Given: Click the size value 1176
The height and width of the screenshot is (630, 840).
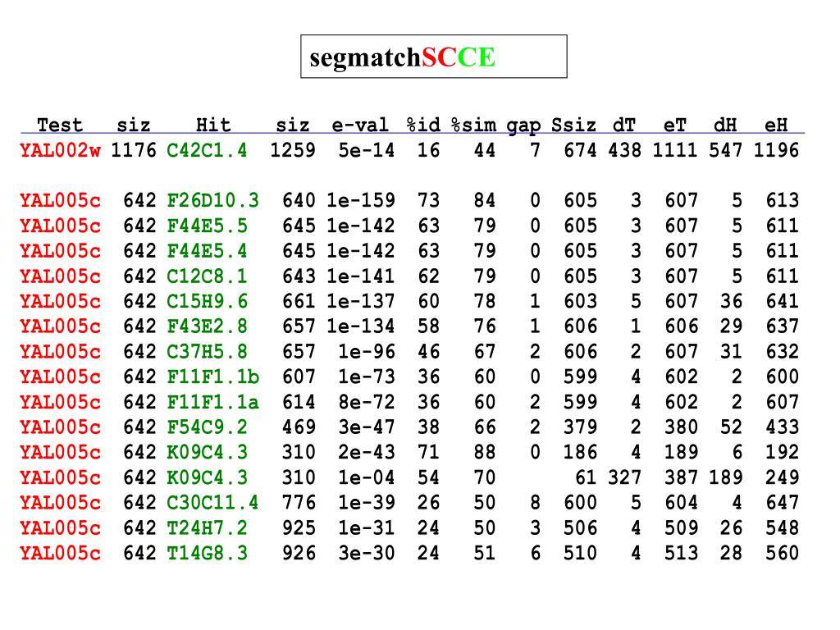Looking at the screenshot, I should pos(134,151).
